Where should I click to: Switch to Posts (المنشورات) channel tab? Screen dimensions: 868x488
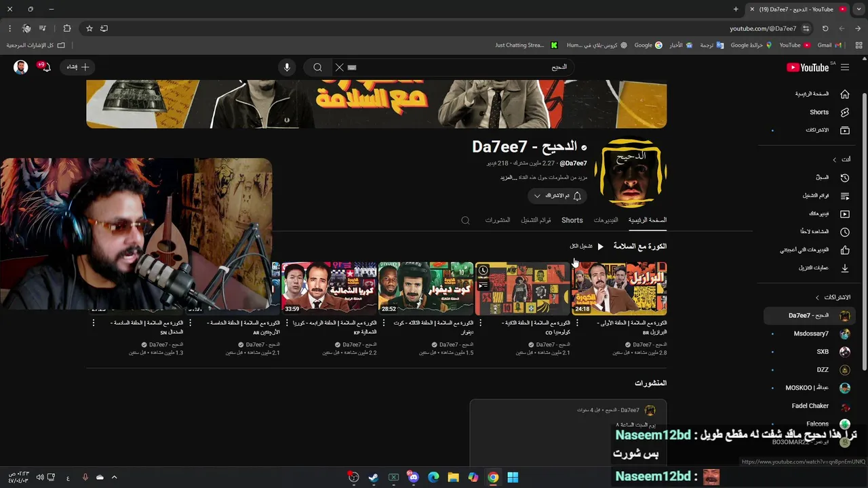pyautogui.click(x=497, y=220)
